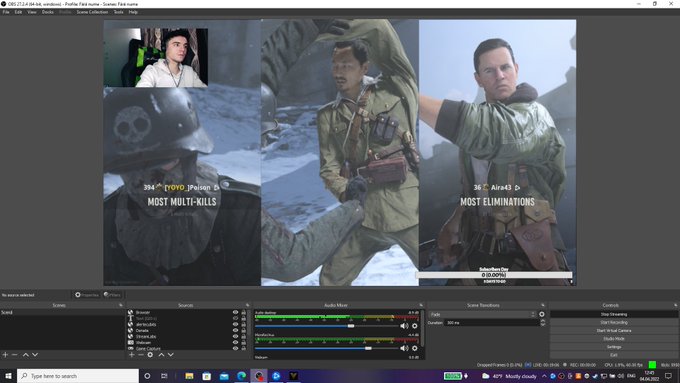Open Microsoft Edge from taskbar
Screen dimensions: 680x383
pos(241,376)
